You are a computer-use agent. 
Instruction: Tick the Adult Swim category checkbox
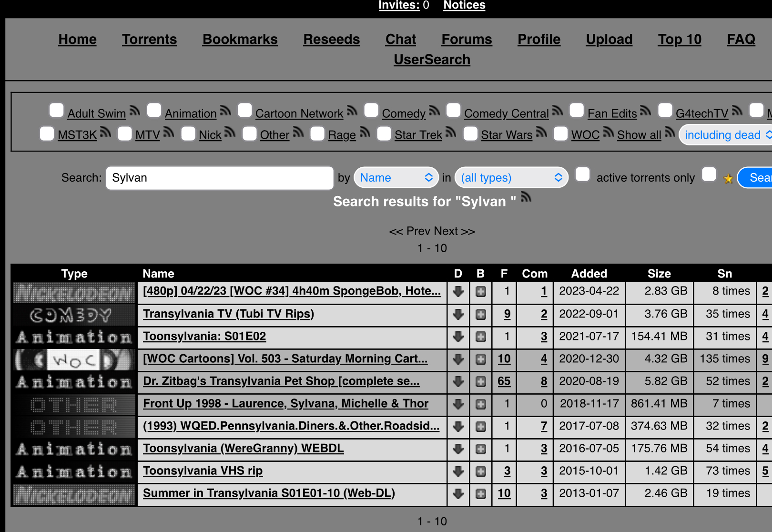tap(57, 111)
